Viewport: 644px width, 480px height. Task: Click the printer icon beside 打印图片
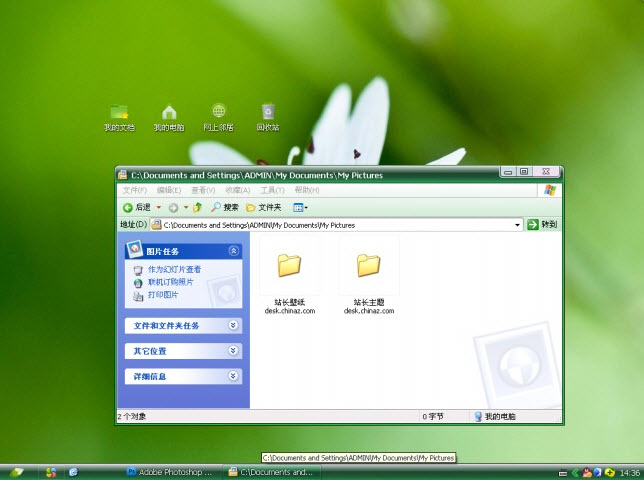(x=138, y=296)
